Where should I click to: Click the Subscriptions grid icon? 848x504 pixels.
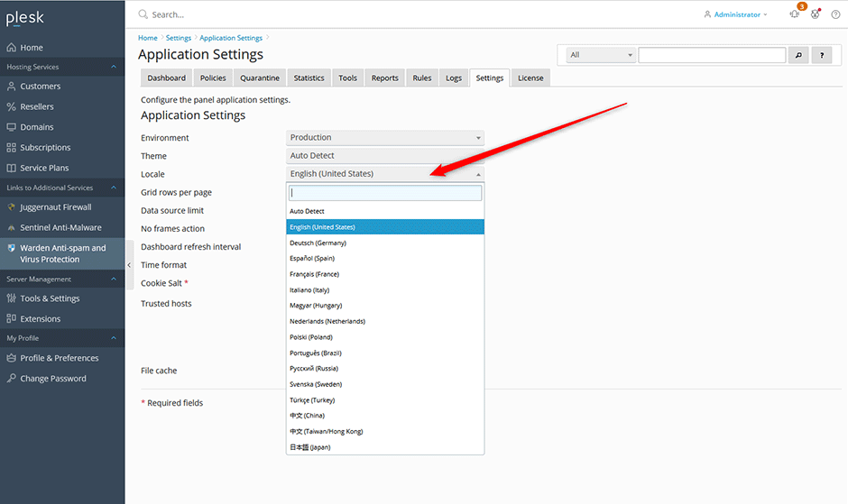tap(12, 148)
